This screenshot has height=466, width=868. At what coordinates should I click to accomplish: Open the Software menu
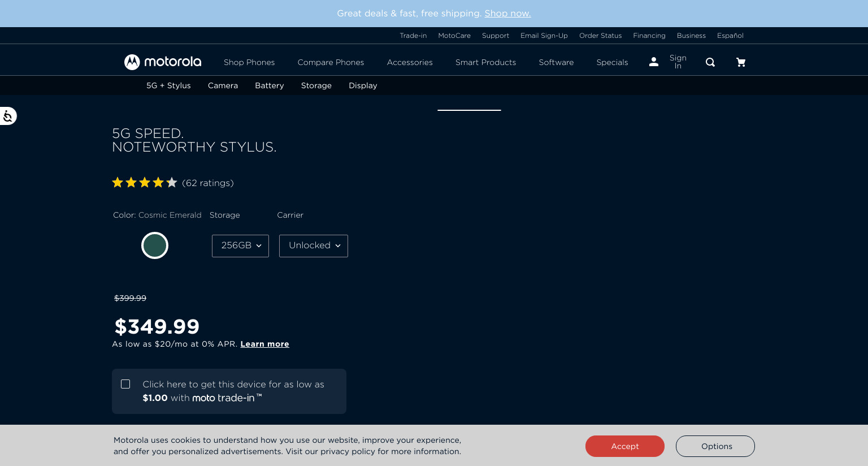(x=556, y=62)
